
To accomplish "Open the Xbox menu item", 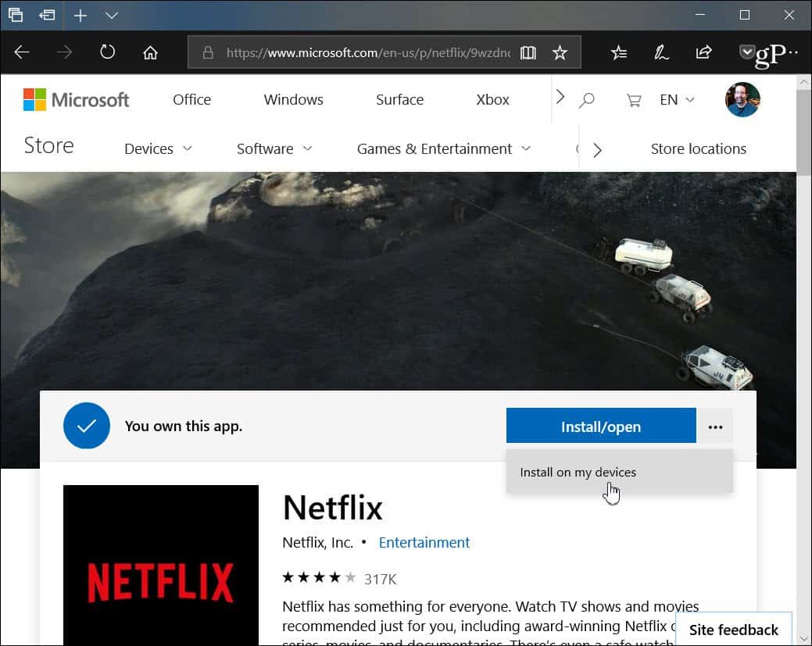I will point(492,99).
